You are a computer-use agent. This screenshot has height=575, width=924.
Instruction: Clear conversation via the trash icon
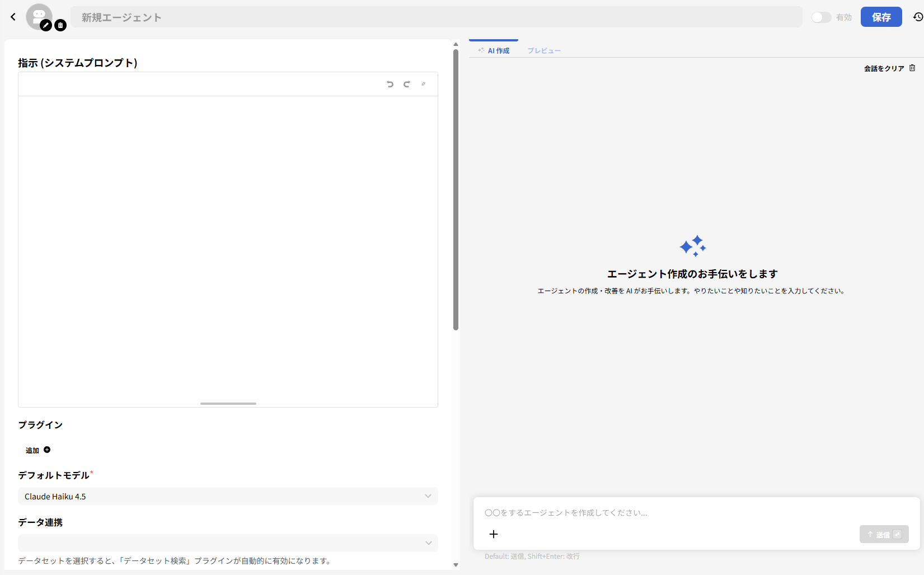click(912, 68)
